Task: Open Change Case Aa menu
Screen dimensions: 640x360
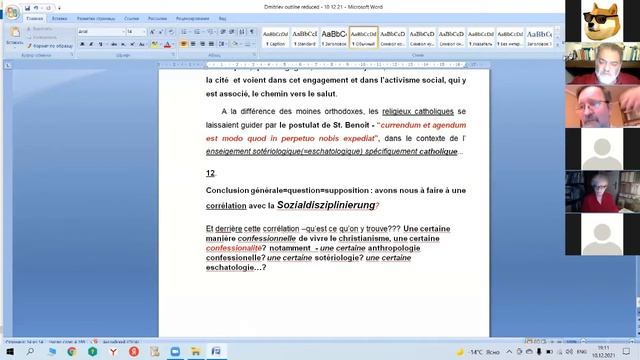Action: [x=142, y=44]
